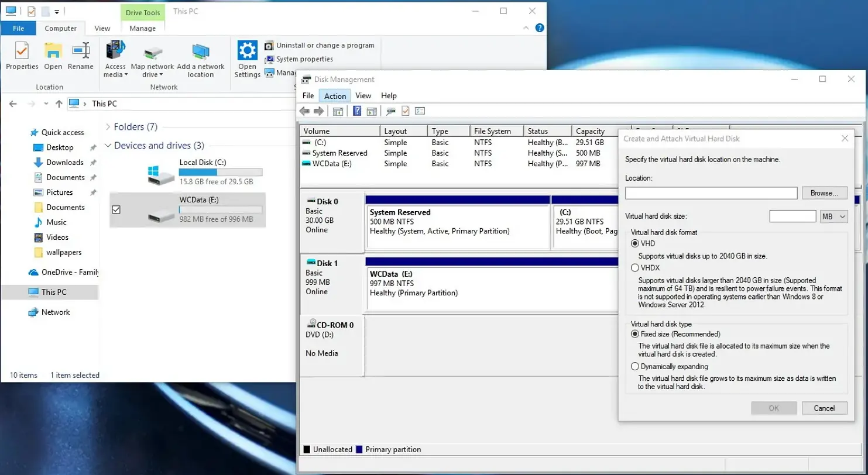868x475 pixels.
Task: Switch to View tab in Explorer ribbon
Action: pyautogui.click(x=102, y=28)
